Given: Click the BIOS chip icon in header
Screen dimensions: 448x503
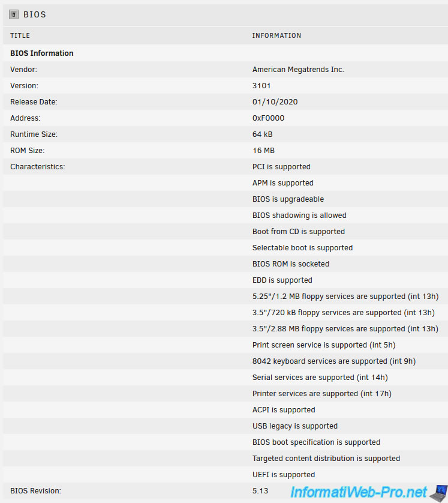Looking at the screenshot, I should click(x=14, y=14).
